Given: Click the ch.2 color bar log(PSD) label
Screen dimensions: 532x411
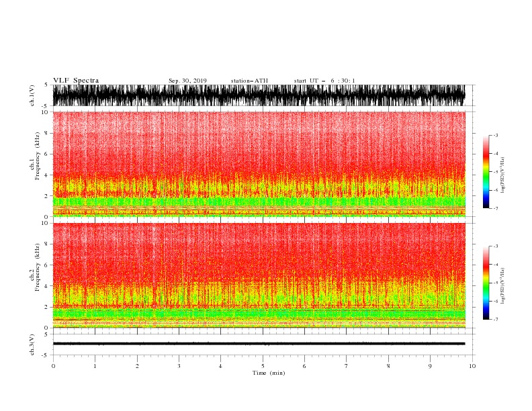Looking at the screenshot, I should [502, 286].
